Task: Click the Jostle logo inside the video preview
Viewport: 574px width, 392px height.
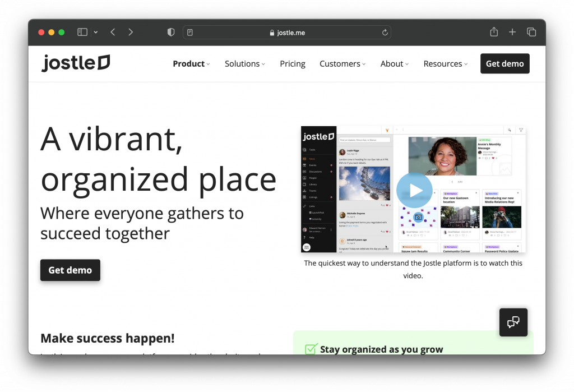Action: coord(318,137)
